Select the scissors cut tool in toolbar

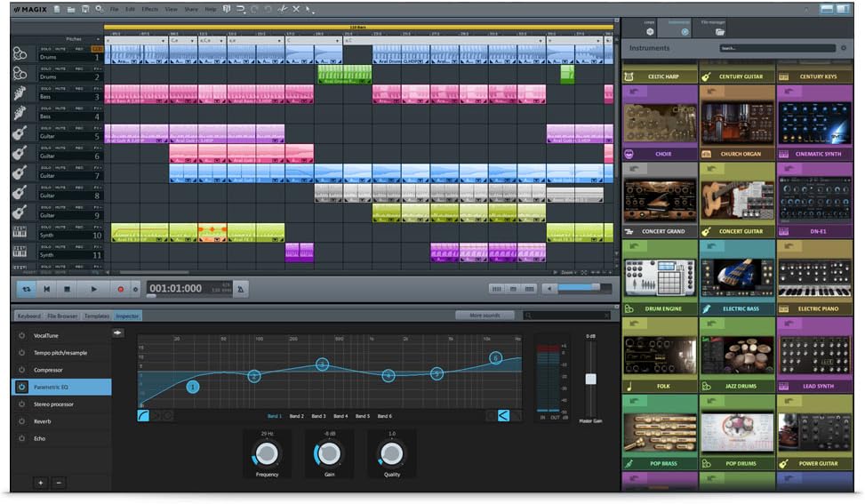click(282, 9)
